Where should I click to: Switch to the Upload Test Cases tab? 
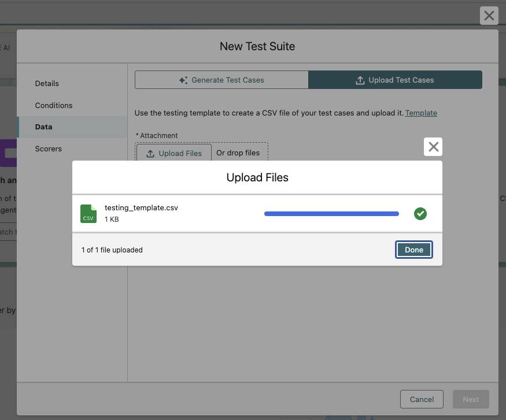pyautogui.click(x=395, y=80)
